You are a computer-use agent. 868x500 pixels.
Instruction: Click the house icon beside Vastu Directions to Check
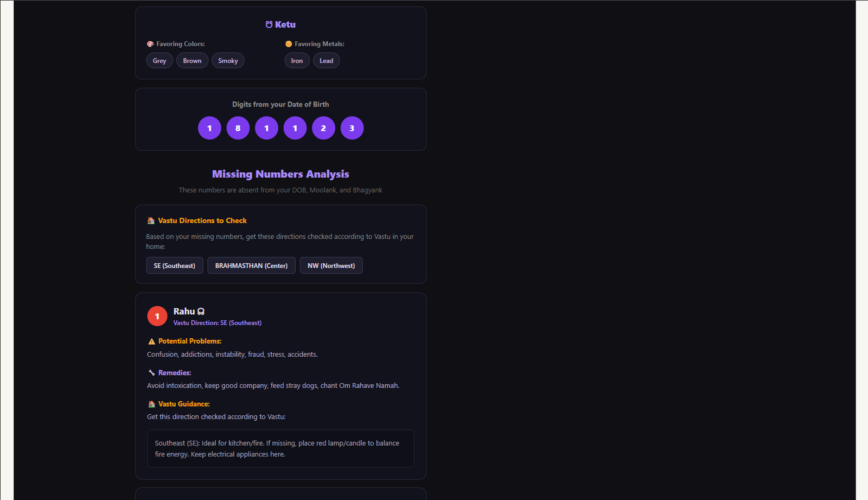[x=150, y=220]
